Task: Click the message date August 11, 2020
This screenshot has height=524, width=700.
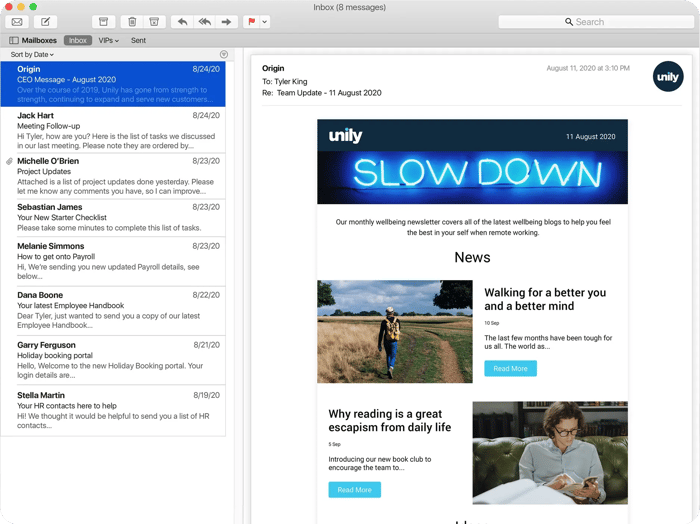Action: pos(588,68)
